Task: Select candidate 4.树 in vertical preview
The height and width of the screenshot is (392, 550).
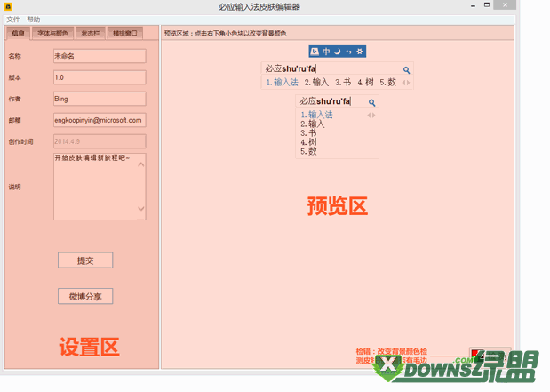Action: tap(308, 142)
